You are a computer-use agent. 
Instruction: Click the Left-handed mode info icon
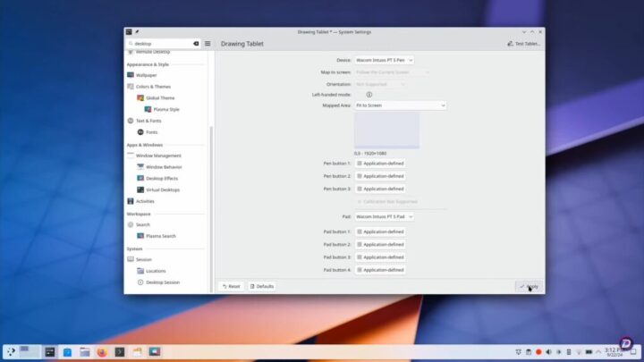369,95
